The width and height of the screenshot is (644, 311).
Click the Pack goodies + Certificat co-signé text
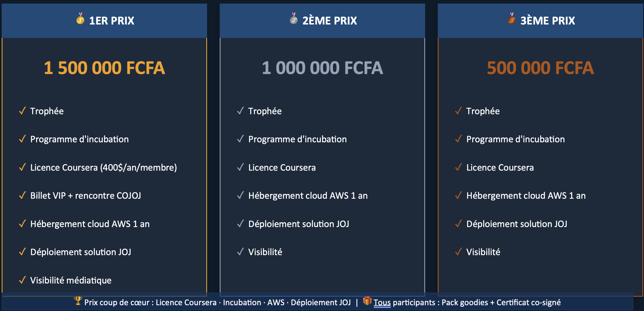[501, 302]
